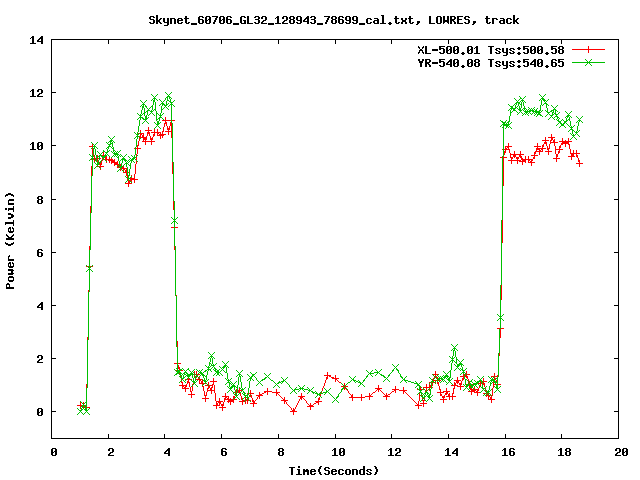Viewport: 640px width, 480px height.
Task: Click the x-axis tick label 16
Action: (508, 452)
